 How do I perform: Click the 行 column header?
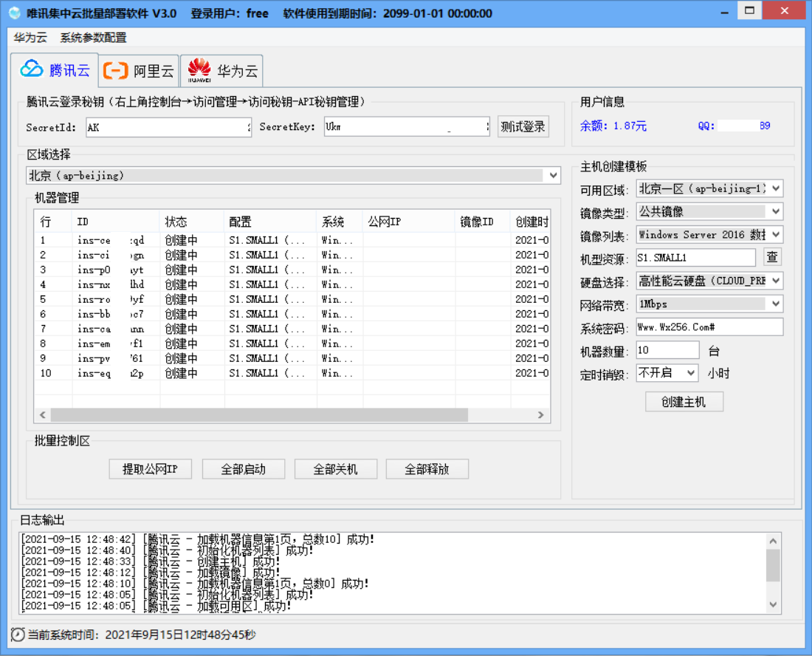(53, 222)
